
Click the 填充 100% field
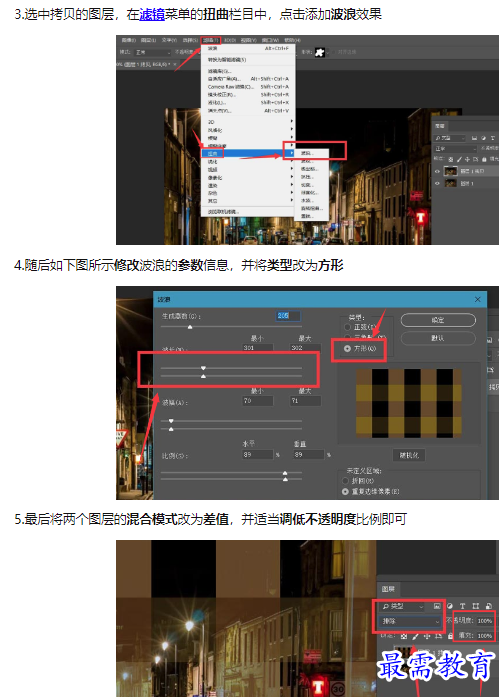485,636
